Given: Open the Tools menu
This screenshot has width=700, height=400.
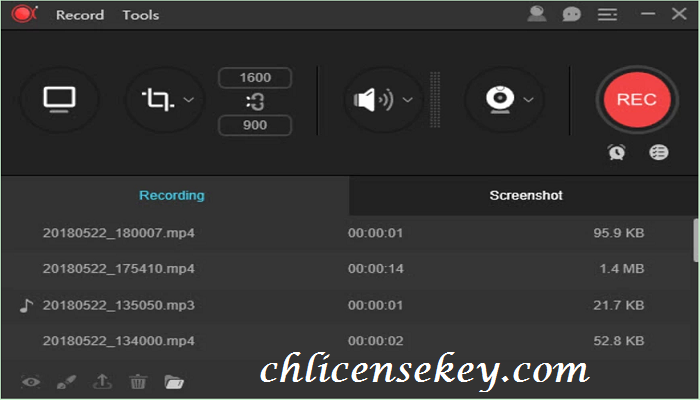Looking at the screenshot, I should coord(141,15).
